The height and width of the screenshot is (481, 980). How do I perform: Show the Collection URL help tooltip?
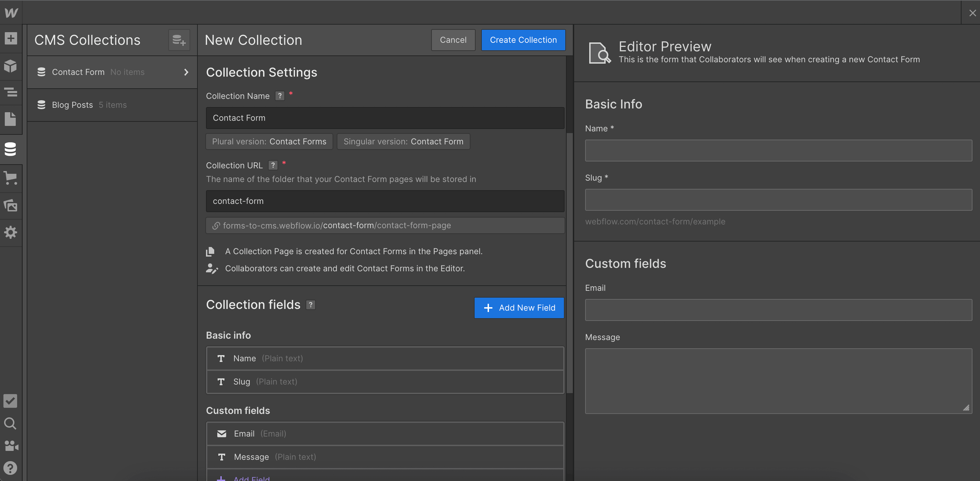[x=273, y=165]
